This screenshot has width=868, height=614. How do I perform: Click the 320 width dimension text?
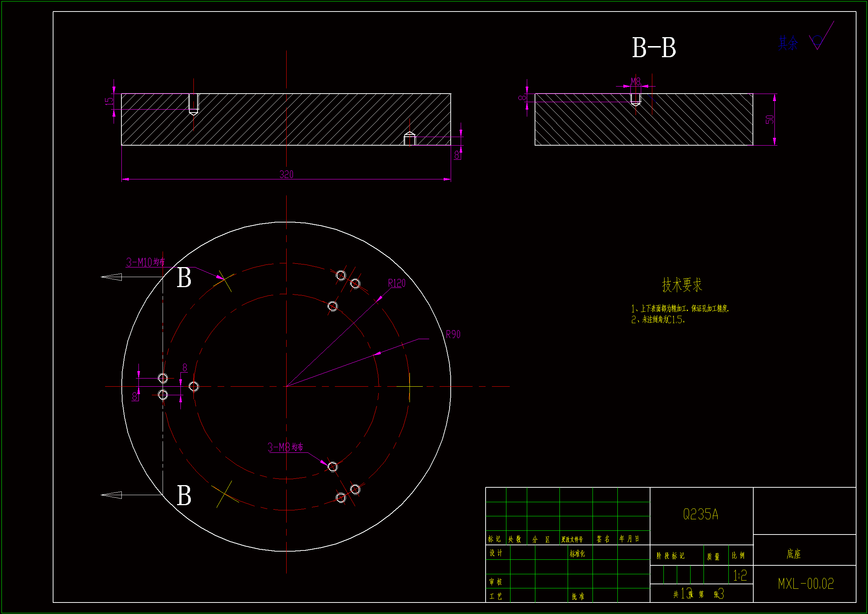(286, 175)
